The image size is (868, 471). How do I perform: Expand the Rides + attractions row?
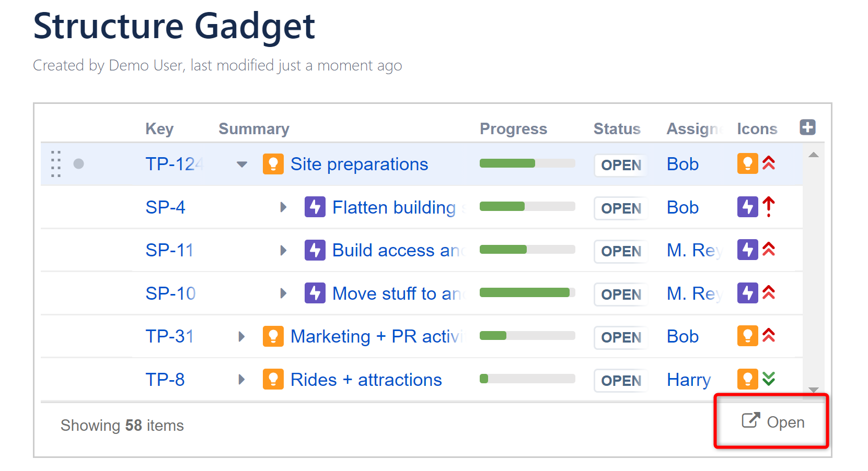click(x=241, y=380)
